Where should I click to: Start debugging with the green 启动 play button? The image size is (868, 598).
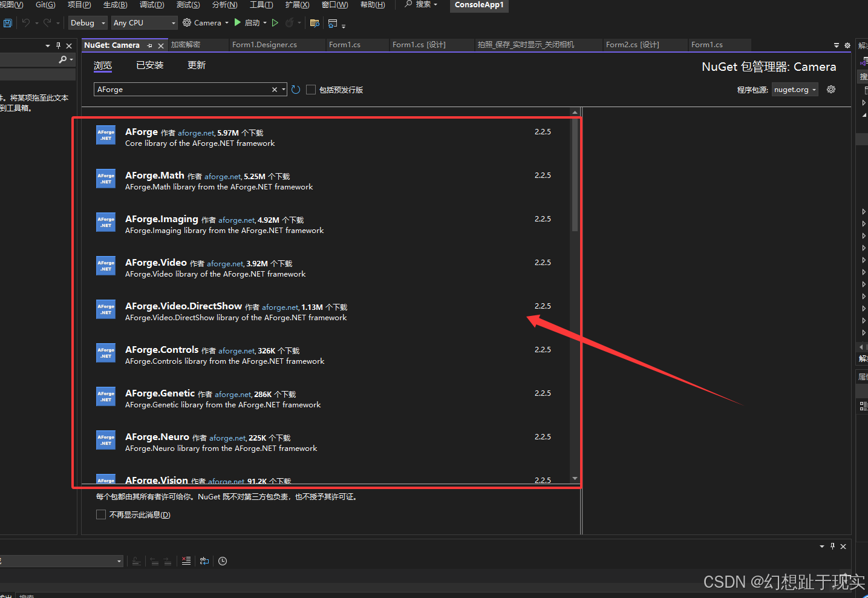pos(247,23)
